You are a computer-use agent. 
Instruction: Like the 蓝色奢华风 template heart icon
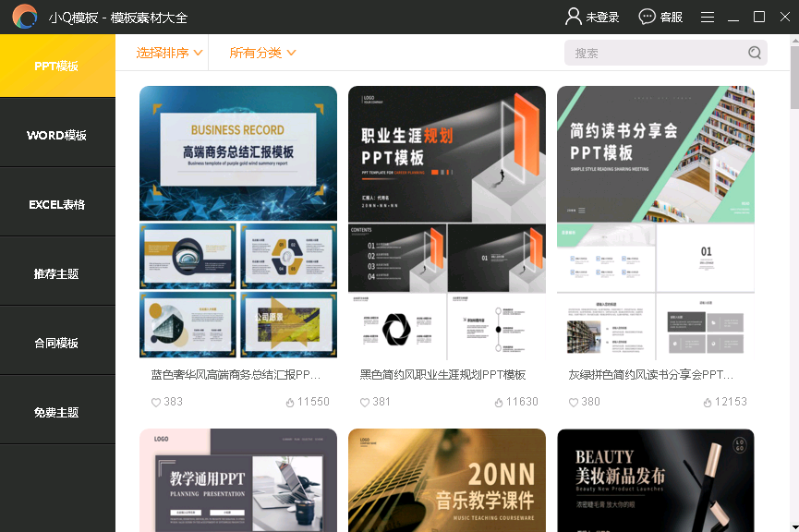pos(156,403)
